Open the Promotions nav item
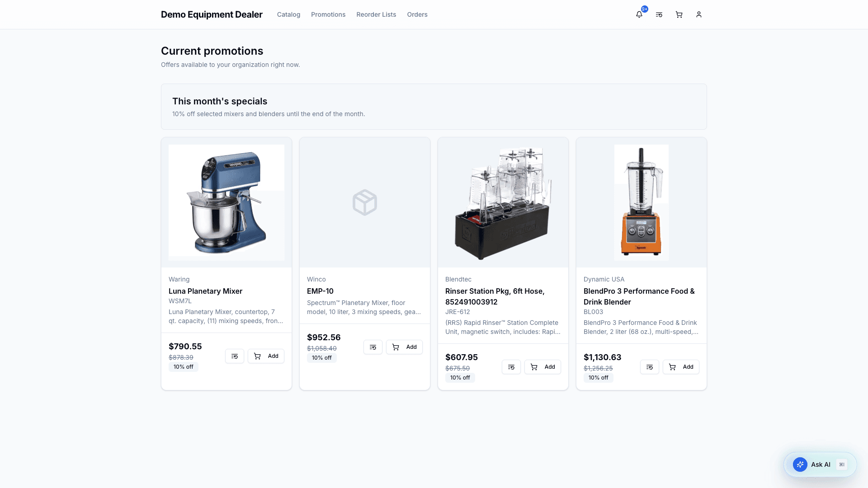The height and width of the screenshot is (488, 868). point(328,14)
